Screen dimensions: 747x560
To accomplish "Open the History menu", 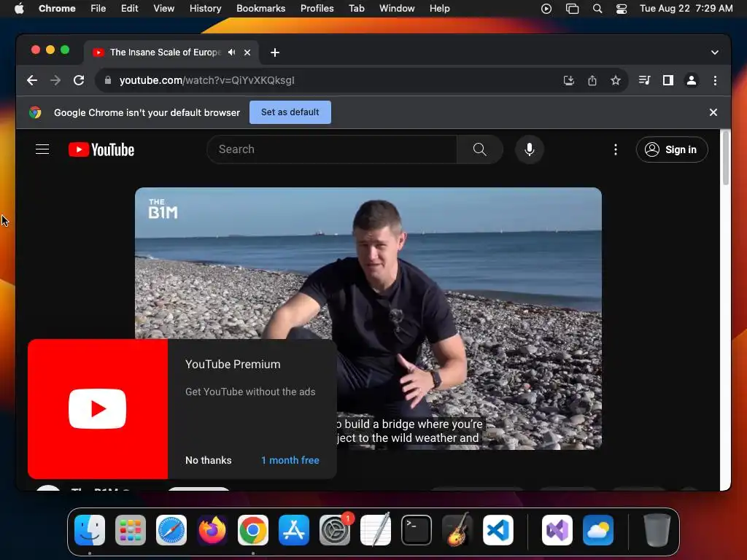I will point(205,9).
